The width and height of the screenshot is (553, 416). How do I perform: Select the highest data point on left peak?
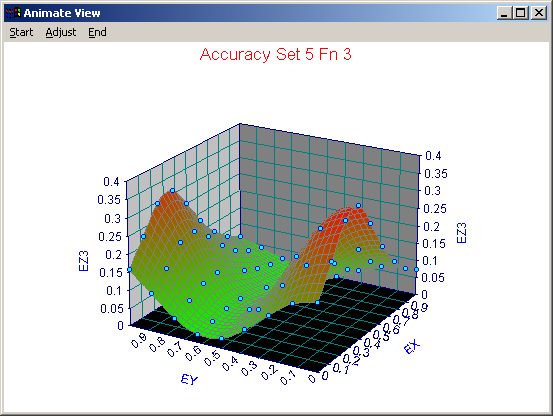click(172, 191)
